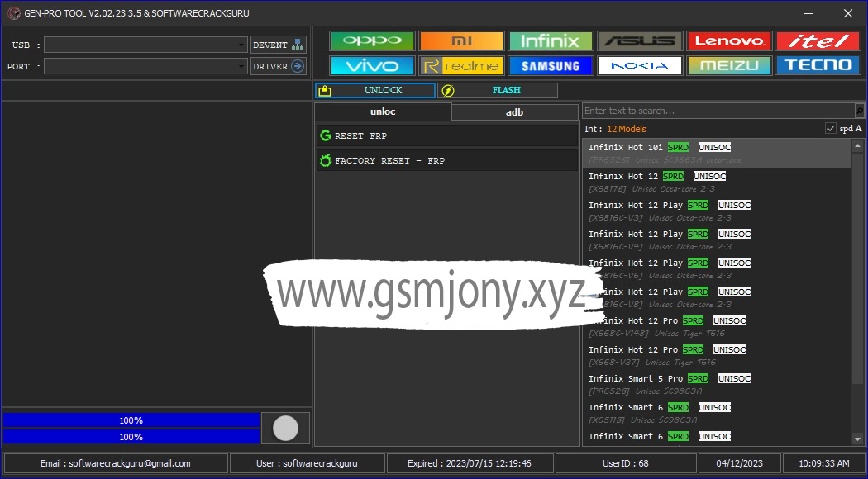Open the adb tab

[x=515, y=112]
